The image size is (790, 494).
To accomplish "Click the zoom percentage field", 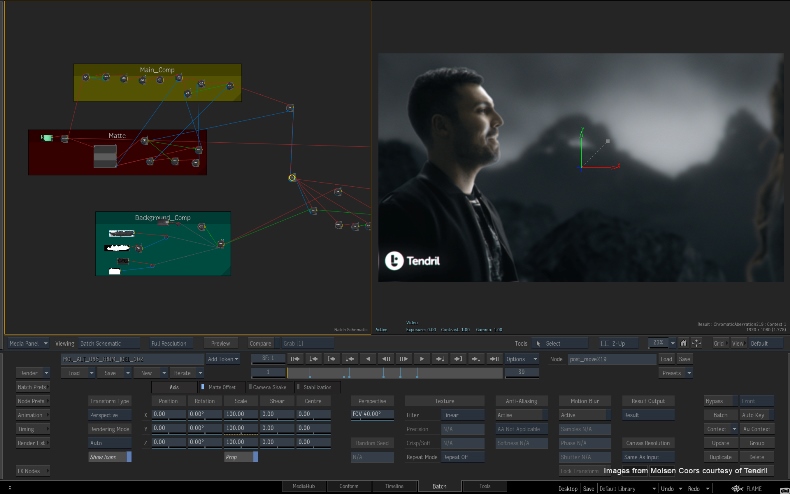I will point(659,343).
